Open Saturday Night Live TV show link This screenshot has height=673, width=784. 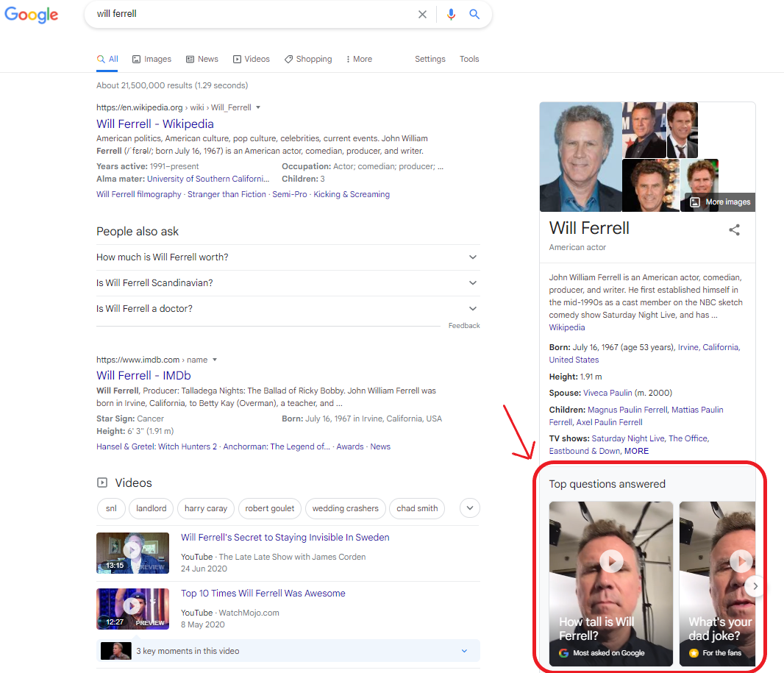point(627,438)
